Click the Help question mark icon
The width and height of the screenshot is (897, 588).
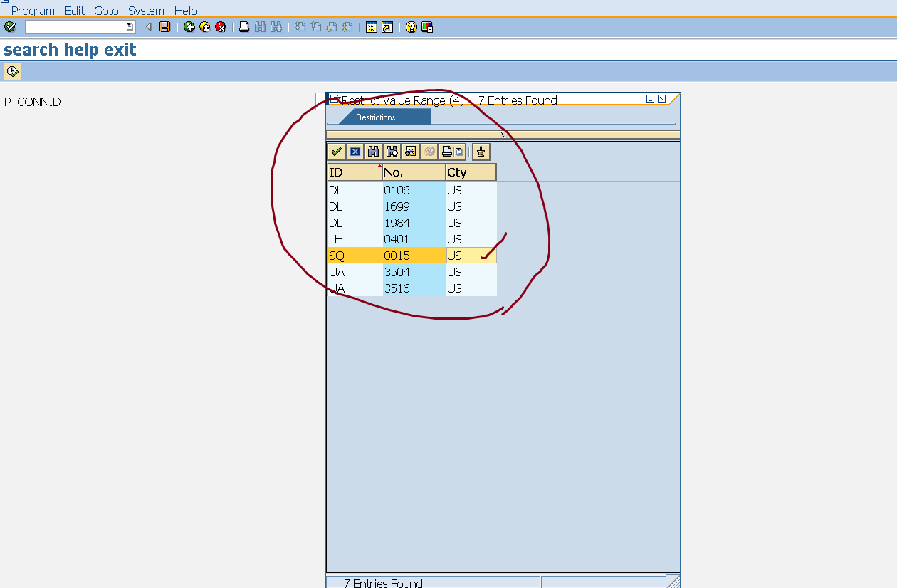[411, 27]
